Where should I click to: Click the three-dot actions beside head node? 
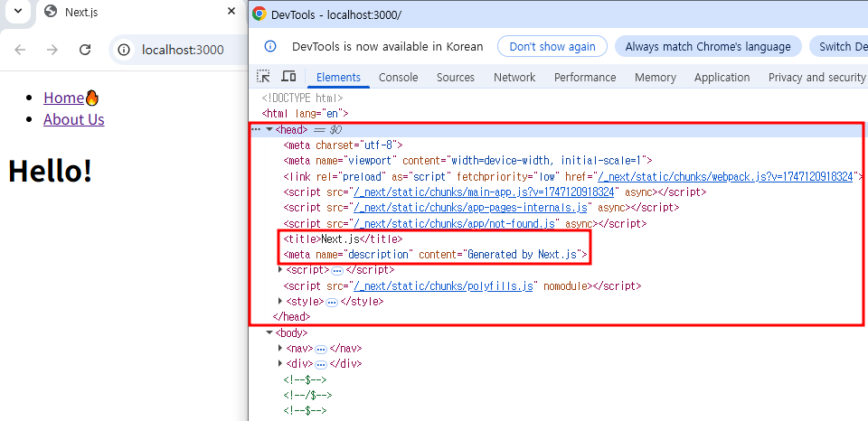click(256, 129)
